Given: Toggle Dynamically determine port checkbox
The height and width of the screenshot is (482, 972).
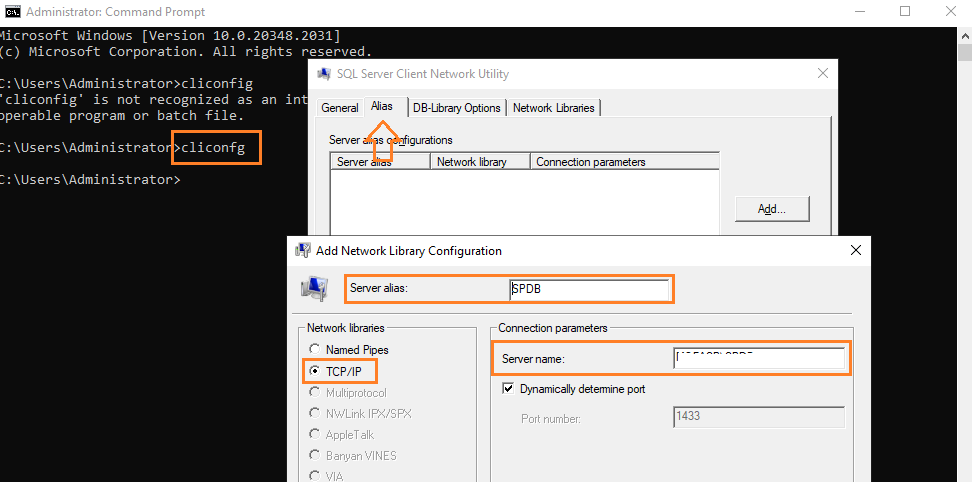Looking at the screenshot, I should click(x=508, y=389).
